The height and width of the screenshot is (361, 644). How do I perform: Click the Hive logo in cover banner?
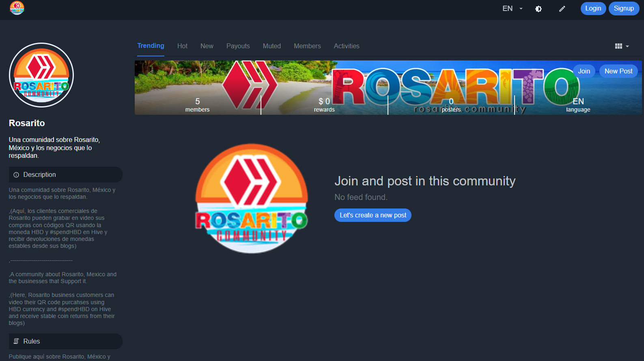(250, 85)
